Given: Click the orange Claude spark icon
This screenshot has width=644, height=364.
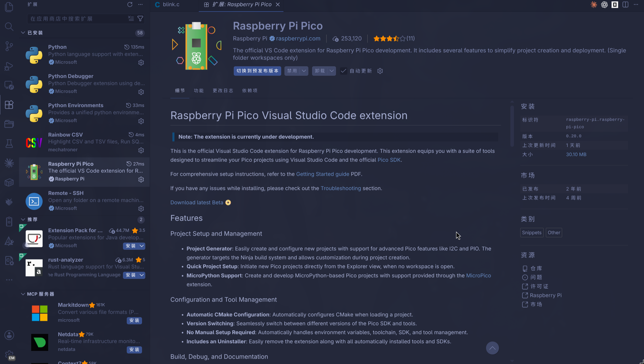Looking at the screenshot, I should (x=594, y=5).
